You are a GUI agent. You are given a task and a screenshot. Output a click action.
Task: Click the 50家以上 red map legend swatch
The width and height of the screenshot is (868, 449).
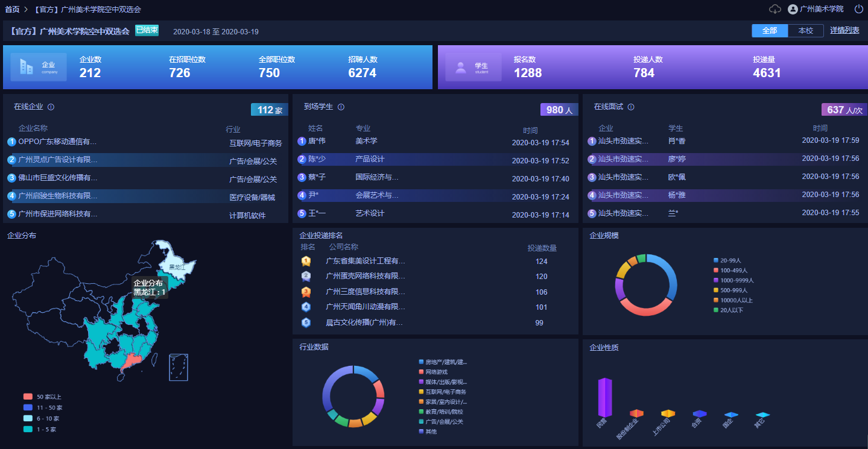(x=28, y=397)
